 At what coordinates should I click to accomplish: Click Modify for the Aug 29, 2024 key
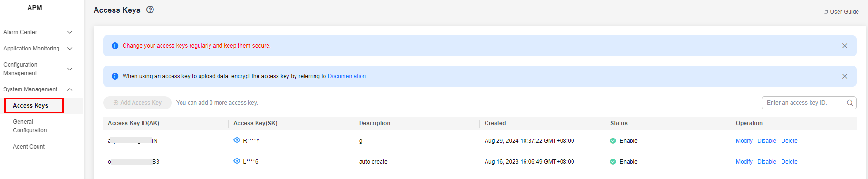pyautogui.click(x=744, y=141)
